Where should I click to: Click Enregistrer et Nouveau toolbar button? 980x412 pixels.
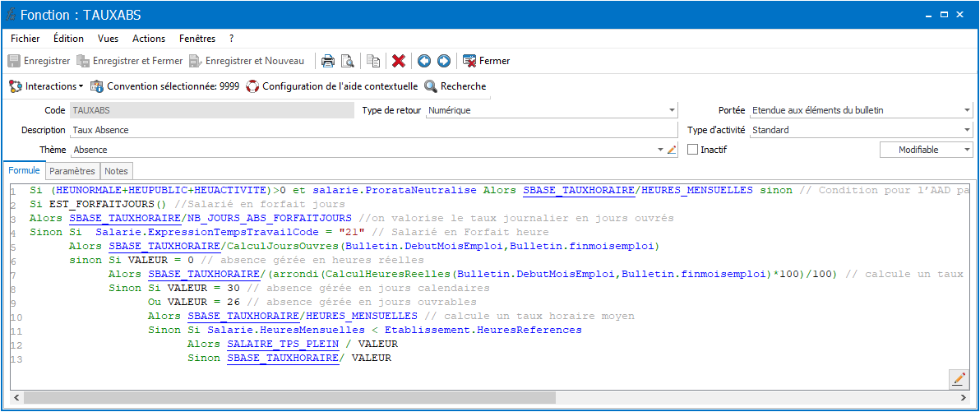coord(247,62)
